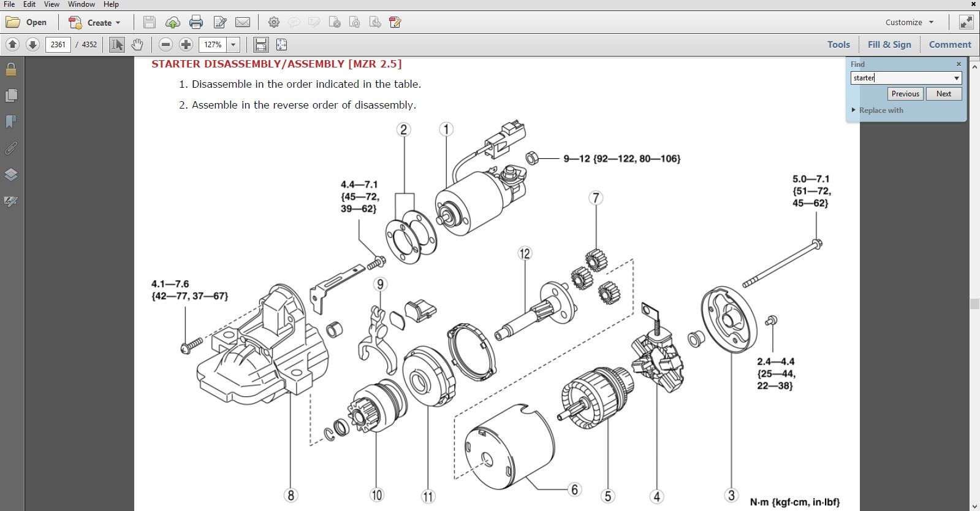Viewport: 980px width, 511px height.
Task: Open the Page Thumbnails panel
Action: 10,96
